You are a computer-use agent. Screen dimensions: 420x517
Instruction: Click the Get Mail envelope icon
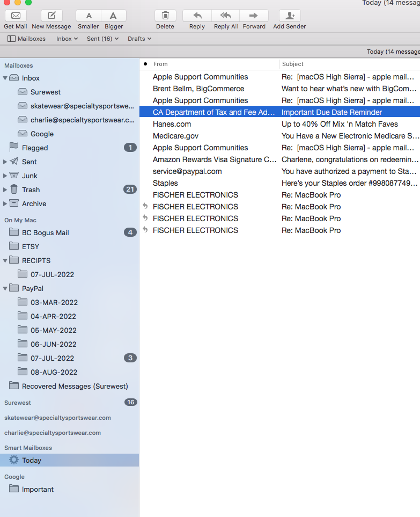coord(16,16)
